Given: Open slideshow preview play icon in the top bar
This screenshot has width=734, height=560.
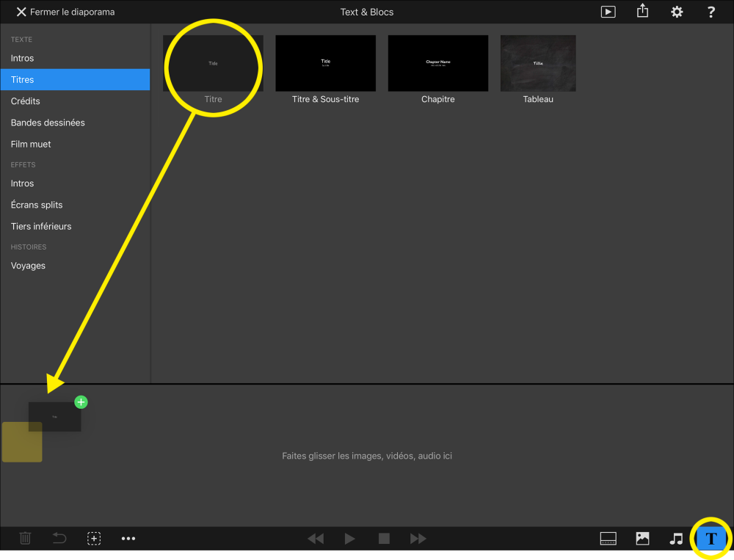Looking at the screenshot, I should click(x=608, y=12).
